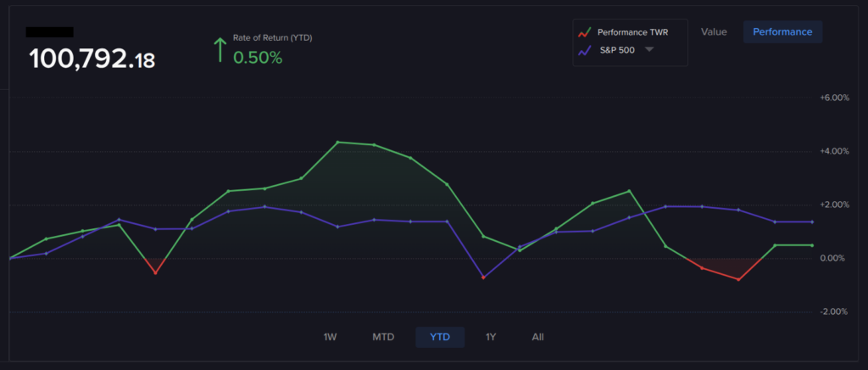Show the All time range
This screenshot has width=868, height=370.
(537, 337)
